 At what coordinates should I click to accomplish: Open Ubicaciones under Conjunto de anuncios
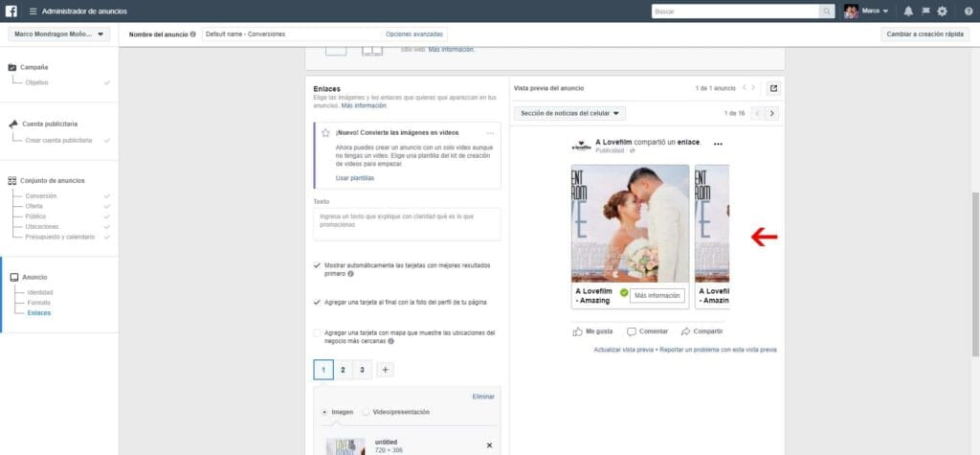pos(42,227)
